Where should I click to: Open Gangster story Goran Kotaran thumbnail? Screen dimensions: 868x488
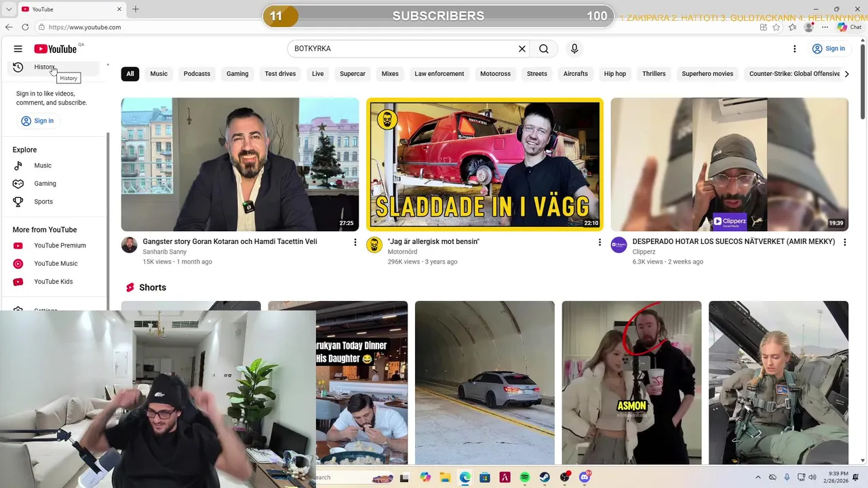pos(240,165)
